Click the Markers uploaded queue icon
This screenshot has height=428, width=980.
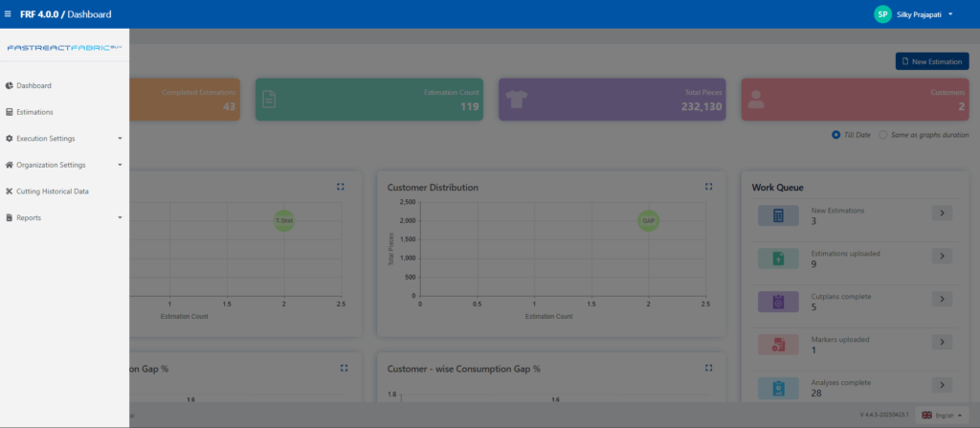[778, 344]
